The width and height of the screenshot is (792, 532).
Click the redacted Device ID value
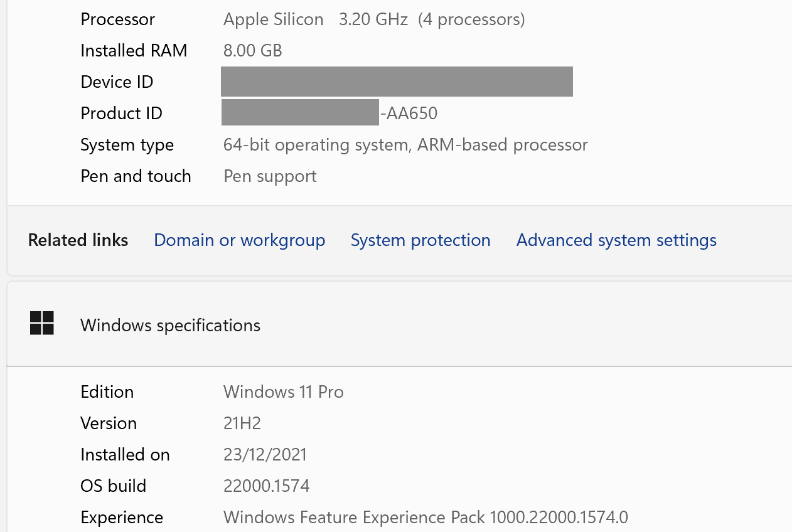397,82
